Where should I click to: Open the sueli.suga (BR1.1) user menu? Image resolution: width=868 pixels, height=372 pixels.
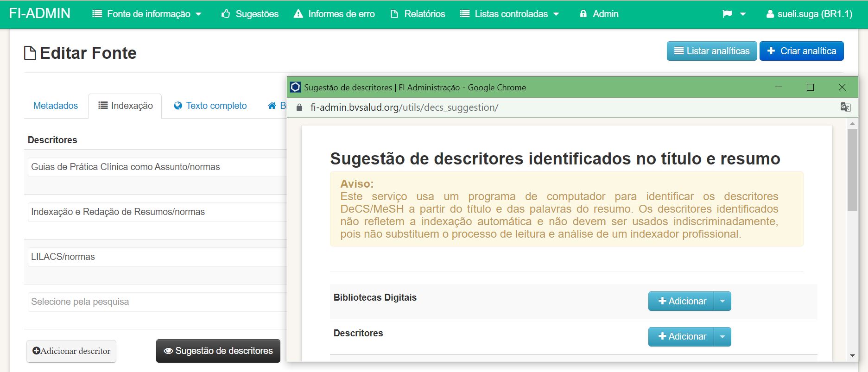(809, 14)
